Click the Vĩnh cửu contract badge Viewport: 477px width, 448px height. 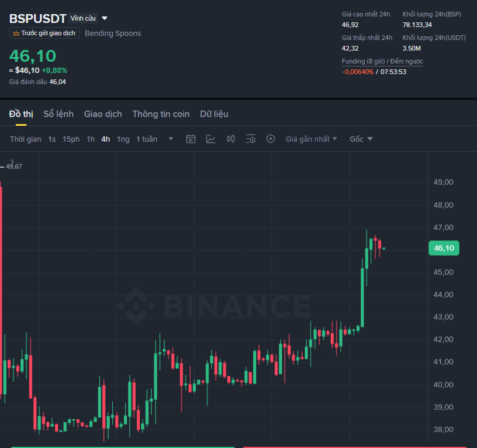[x=83, y=18]
